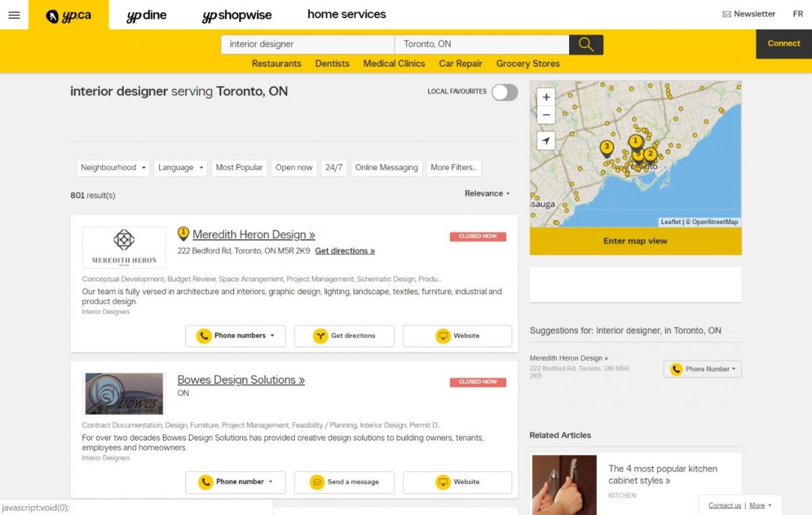The width and height of the screenshot is (812, 515).
Task: Zoom in on the map
Action: coord(546,97)
